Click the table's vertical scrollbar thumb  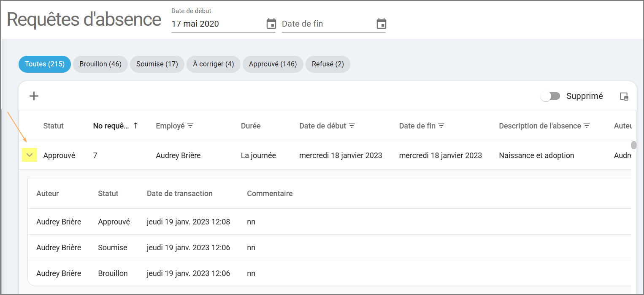pyautogui.click(x=633, y=145)
